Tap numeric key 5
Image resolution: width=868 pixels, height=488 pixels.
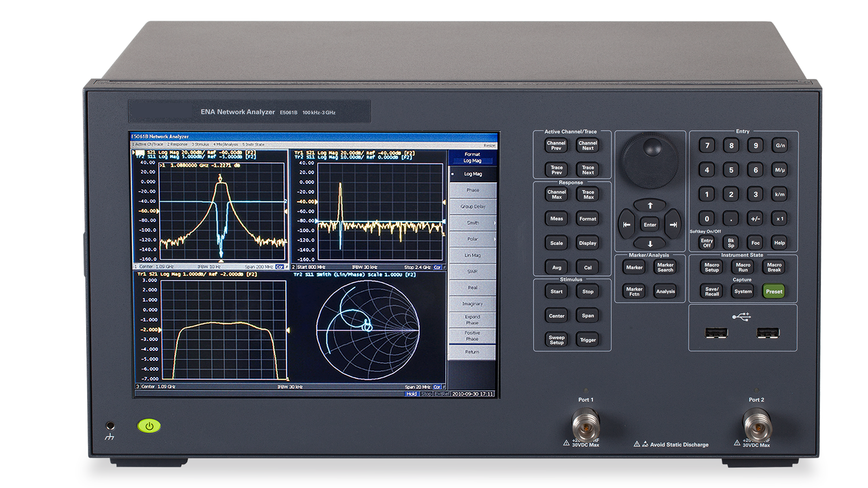tap(731, 170)
